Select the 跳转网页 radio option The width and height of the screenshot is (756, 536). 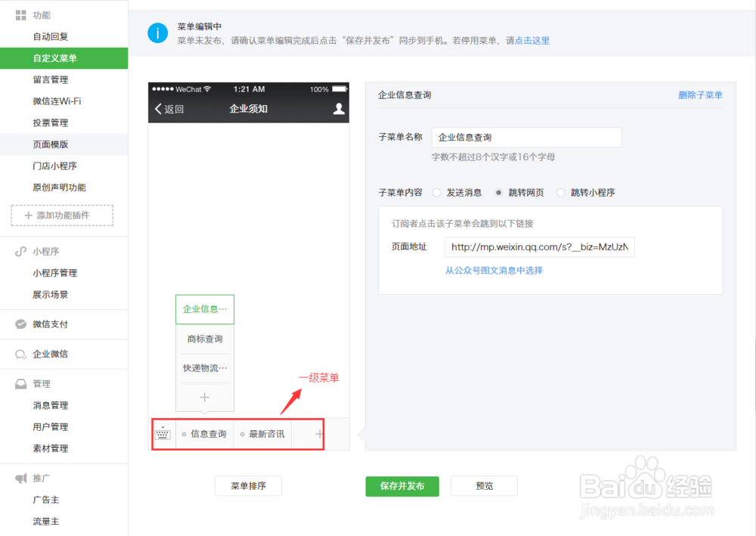[x=498, y=193]
